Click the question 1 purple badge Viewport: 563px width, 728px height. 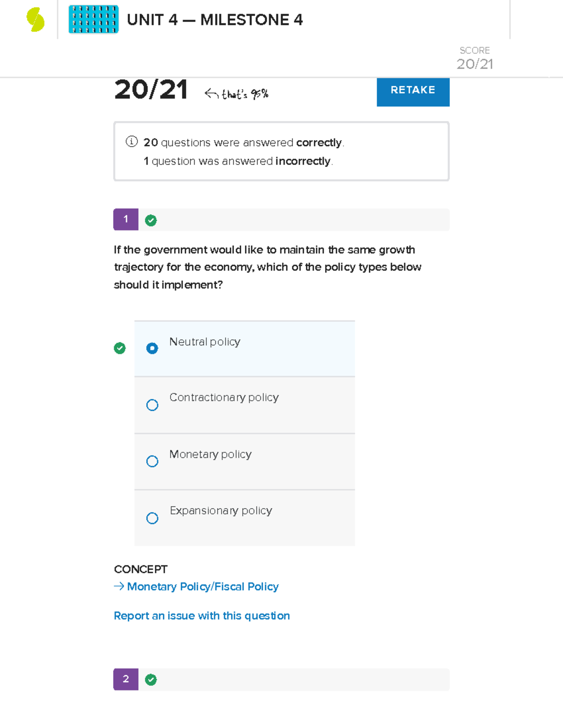(x=125, y=219)
